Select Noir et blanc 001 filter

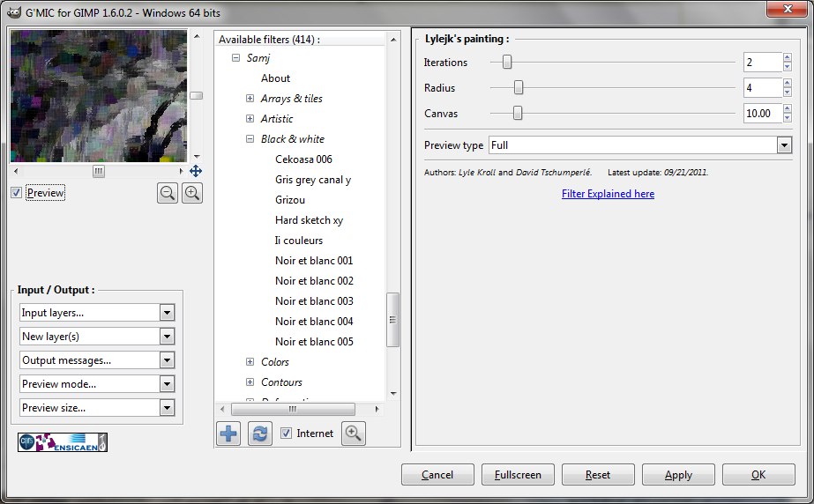[314, 261]
